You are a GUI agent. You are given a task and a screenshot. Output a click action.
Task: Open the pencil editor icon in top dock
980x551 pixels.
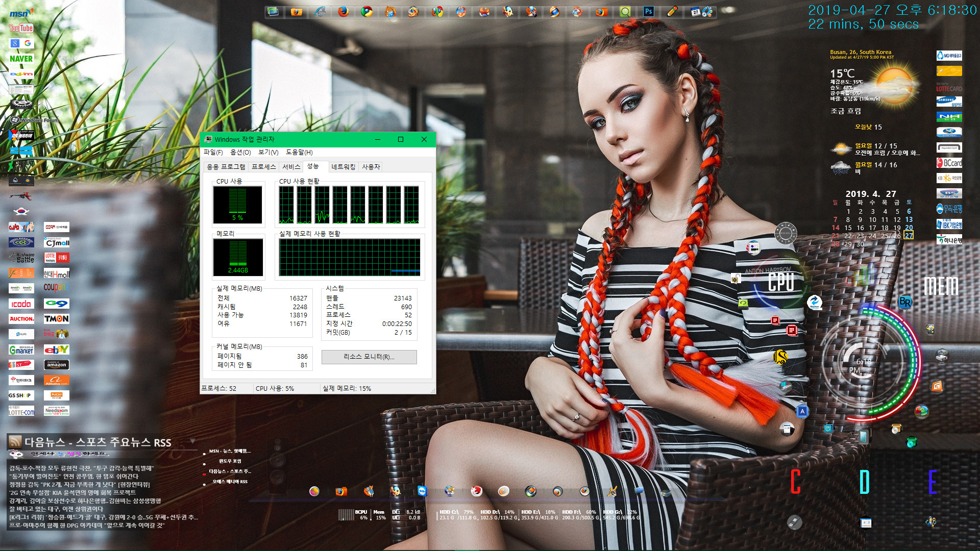tap(672, 12)
